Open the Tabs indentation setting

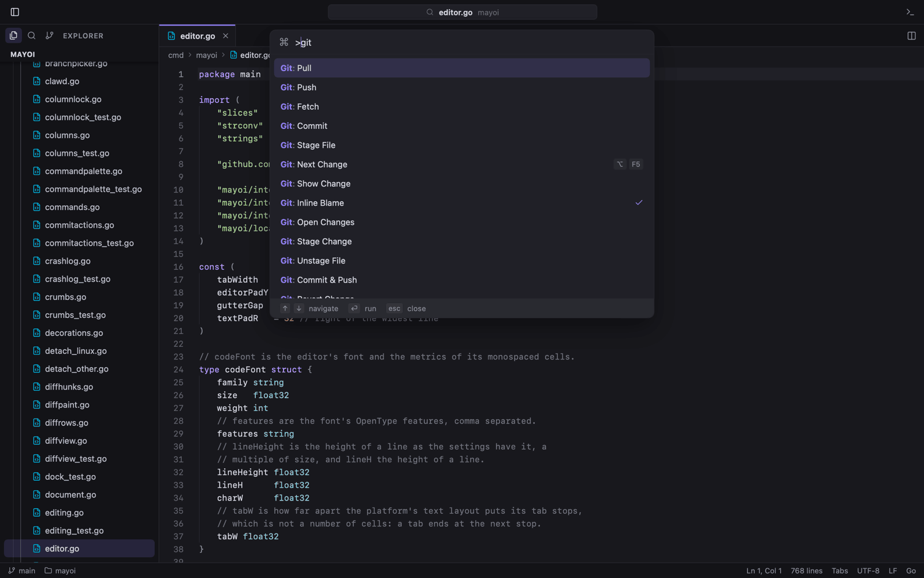(x=840, y=570)
